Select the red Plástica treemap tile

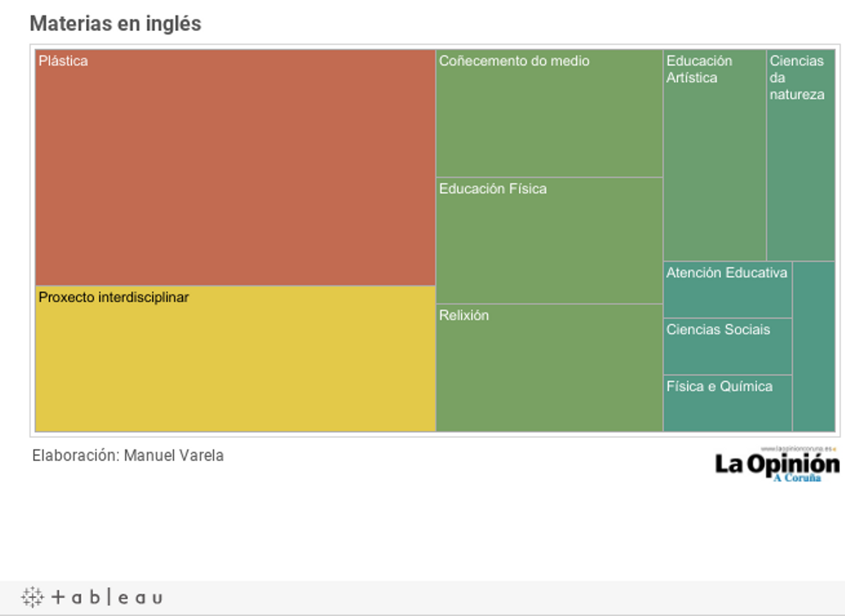click(x=235, y=168)
